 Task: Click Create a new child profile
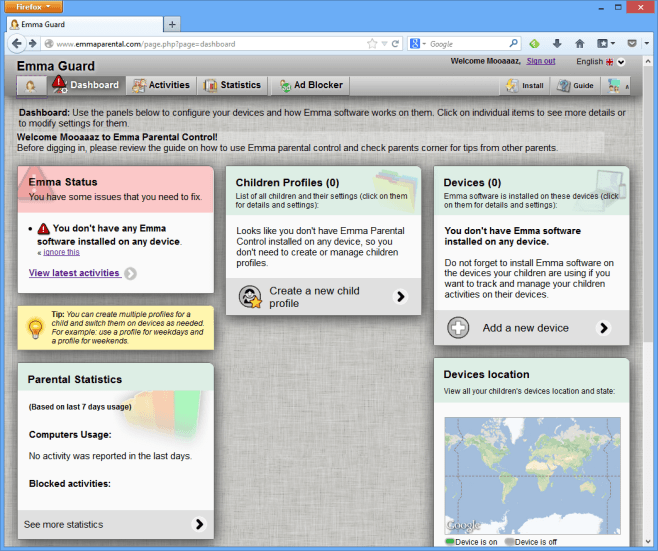pos(323,297)
